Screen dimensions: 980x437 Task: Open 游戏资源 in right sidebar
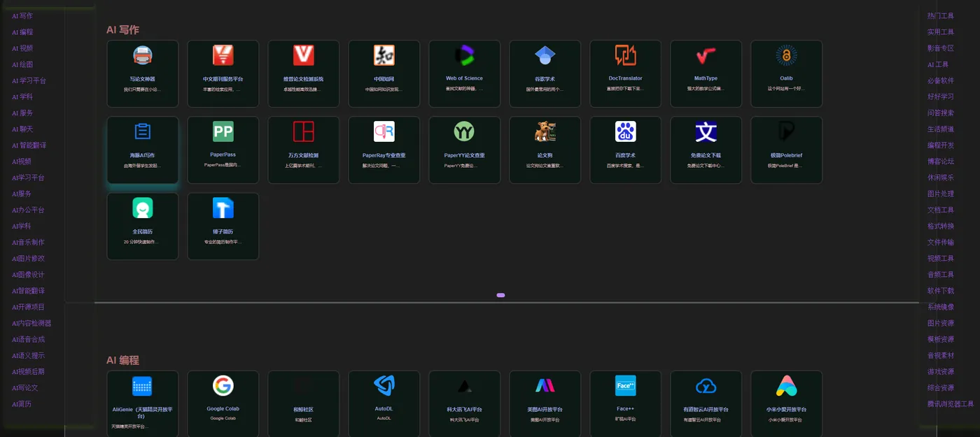click(941, 371)
